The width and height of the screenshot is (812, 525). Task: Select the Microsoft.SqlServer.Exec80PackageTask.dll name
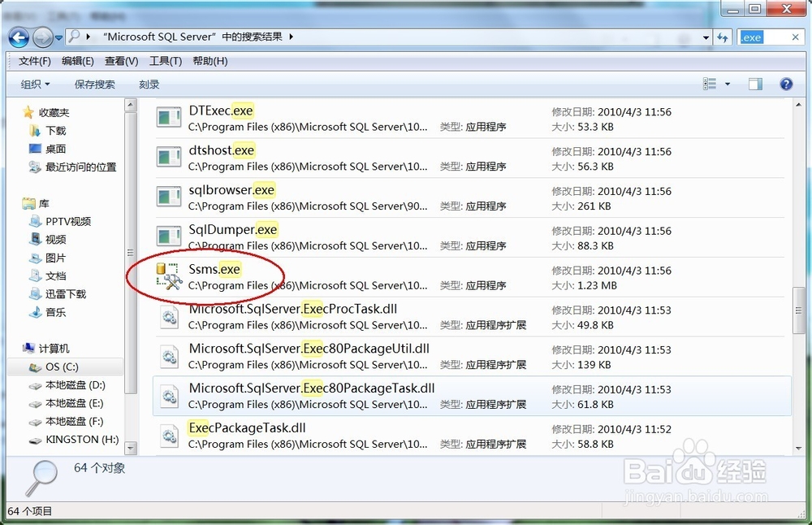click(x=312, y=388)
